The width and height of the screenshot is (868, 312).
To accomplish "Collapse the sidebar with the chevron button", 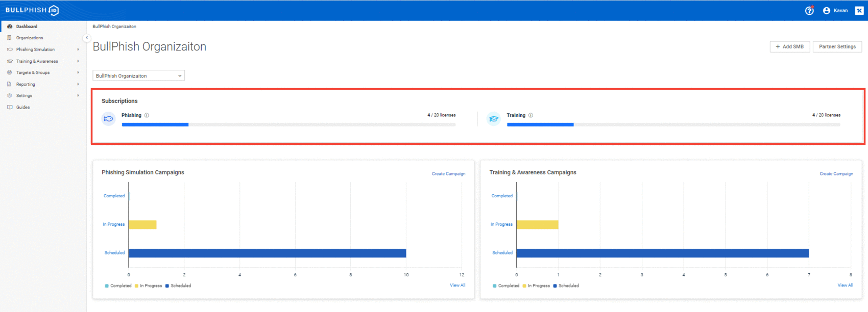I will (86, 38).
